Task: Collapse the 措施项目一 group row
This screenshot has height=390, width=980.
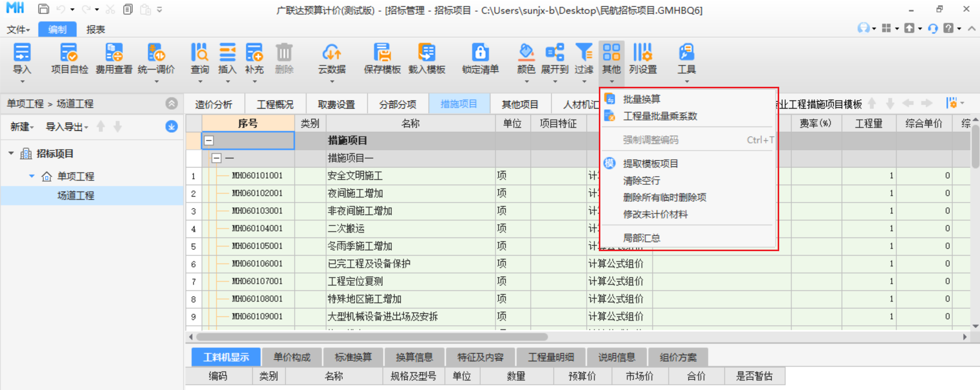Action: pos(217,158)
